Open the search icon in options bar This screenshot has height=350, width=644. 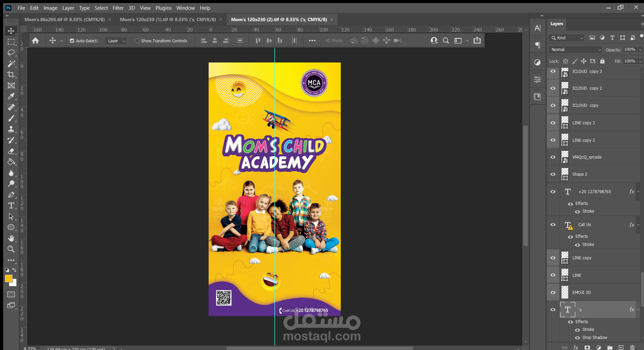click(446, 41)
